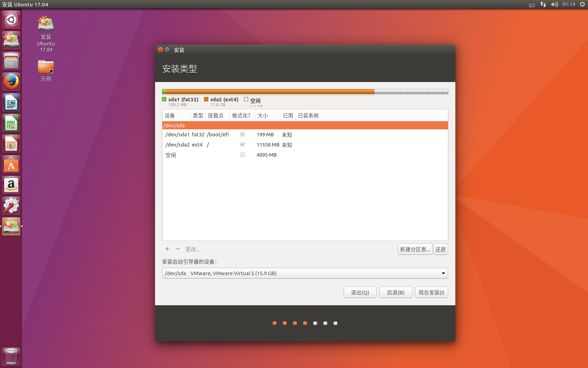This screenshot has height=368, width=588.
Task: Open the top Install Ubuntu launcher icon
Action: pos(11,40)
